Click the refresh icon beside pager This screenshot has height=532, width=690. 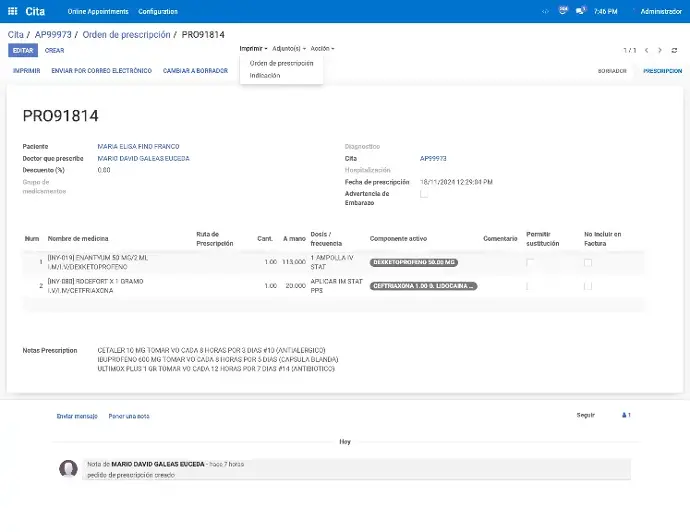pyautogui.click(x=674, y=49)
